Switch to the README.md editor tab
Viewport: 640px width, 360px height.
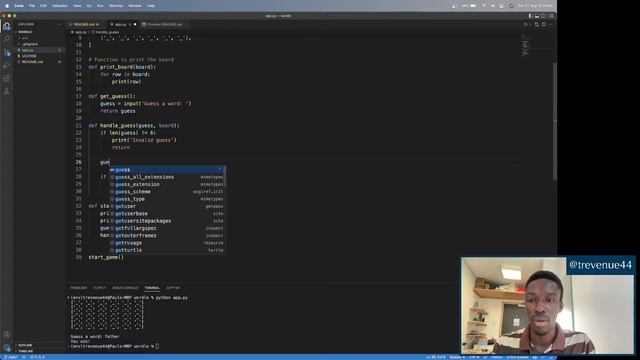86,24
